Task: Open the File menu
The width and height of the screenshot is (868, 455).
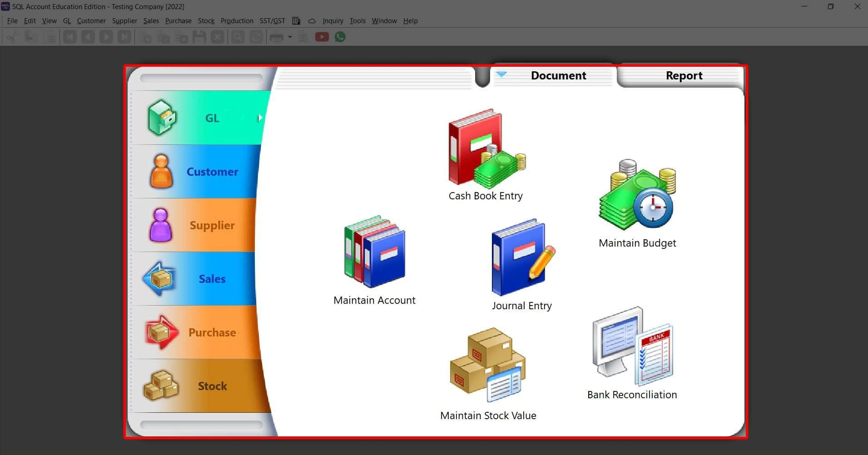Action: (x=12, y=21)
